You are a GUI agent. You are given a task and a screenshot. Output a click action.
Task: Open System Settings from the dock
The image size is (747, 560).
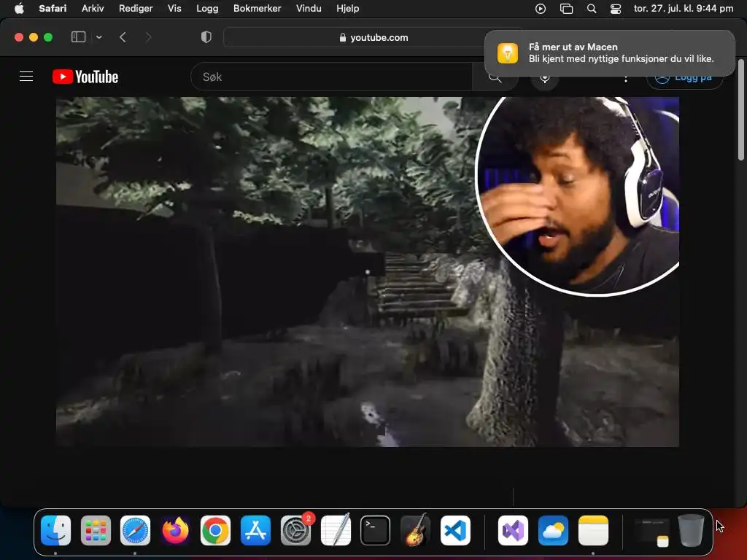296,531
